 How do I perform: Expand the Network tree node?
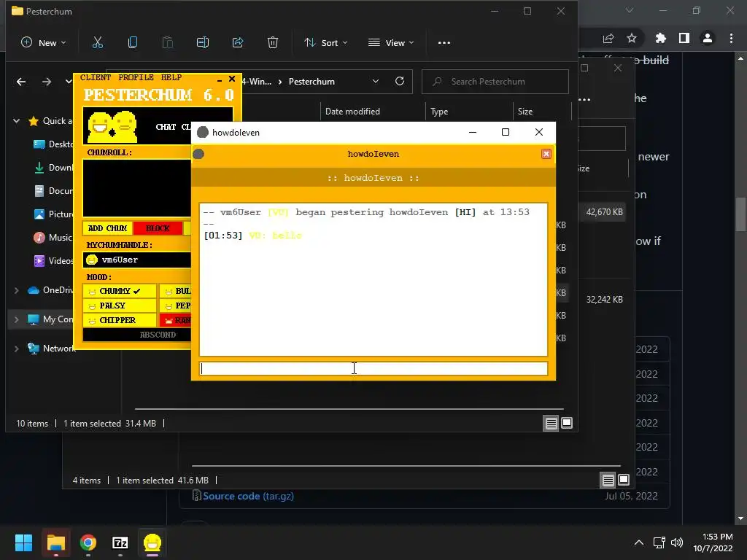pyautogui.click(x=17, y=349)
